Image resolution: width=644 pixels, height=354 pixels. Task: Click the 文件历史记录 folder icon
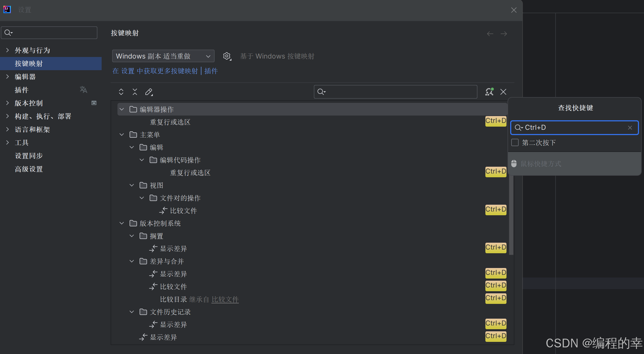143,312
